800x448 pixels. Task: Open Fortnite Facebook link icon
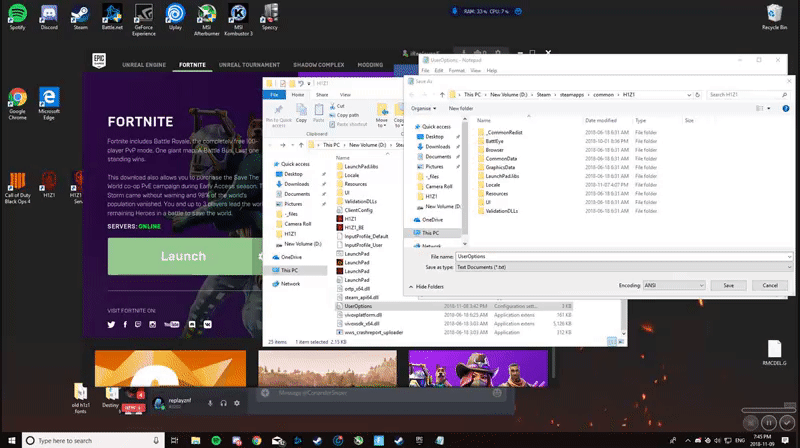125,325
